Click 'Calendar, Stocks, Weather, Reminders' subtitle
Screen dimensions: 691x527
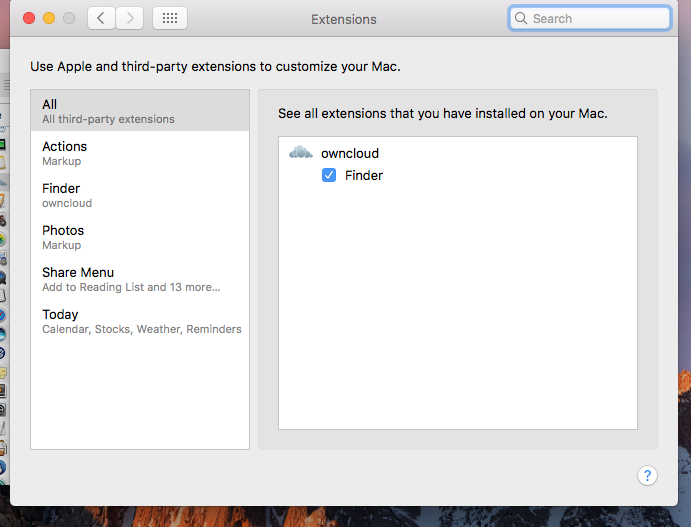pyautogui.click(x=142, y=329)
